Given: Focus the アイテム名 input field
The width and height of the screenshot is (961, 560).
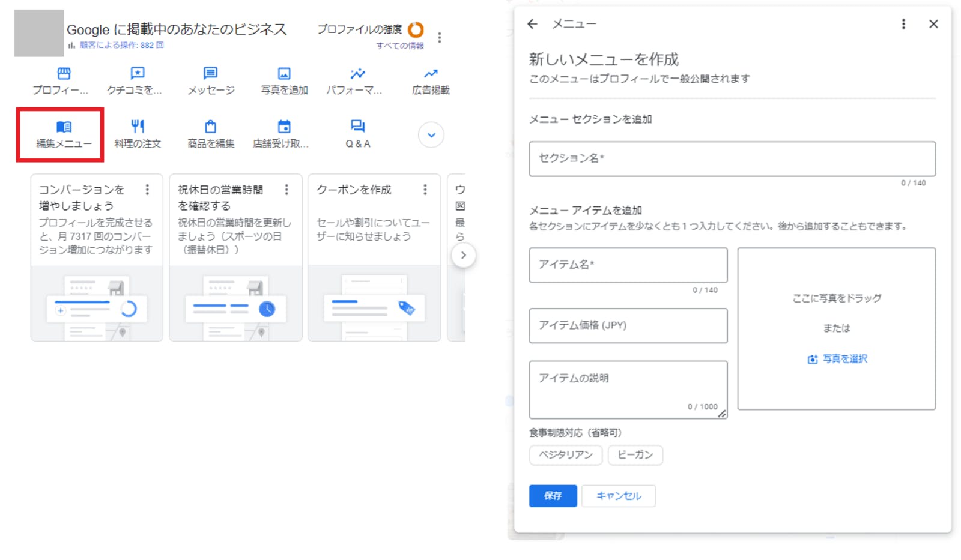Looking at the screenshot, I should point(628,265).
